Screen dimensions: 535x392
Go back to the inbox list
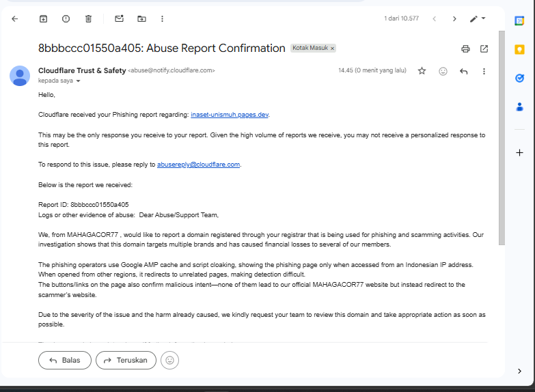15,19
